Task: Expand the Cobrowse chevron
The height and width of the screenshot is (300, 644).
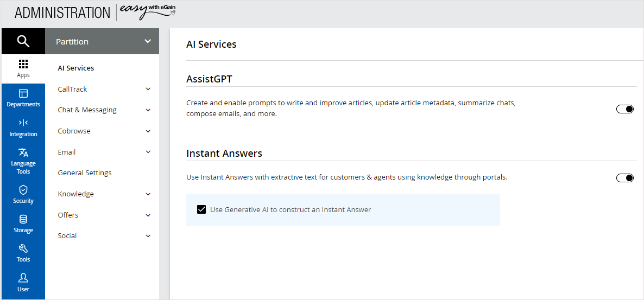Action: point(148,131)
